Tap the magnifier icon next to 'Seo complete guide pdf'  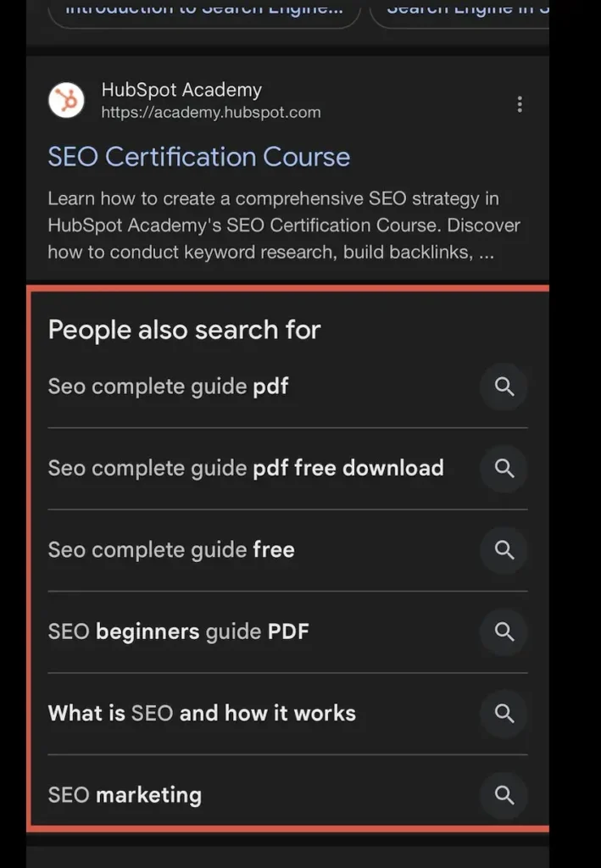(x=504, y=387)
